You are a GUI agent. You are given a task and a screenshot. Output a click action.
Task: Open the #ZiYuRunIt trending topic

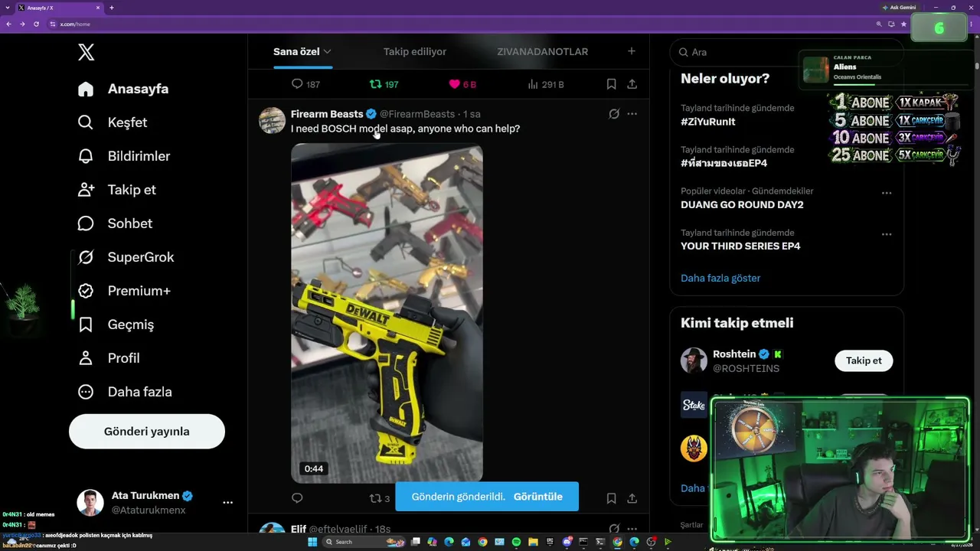707,122
